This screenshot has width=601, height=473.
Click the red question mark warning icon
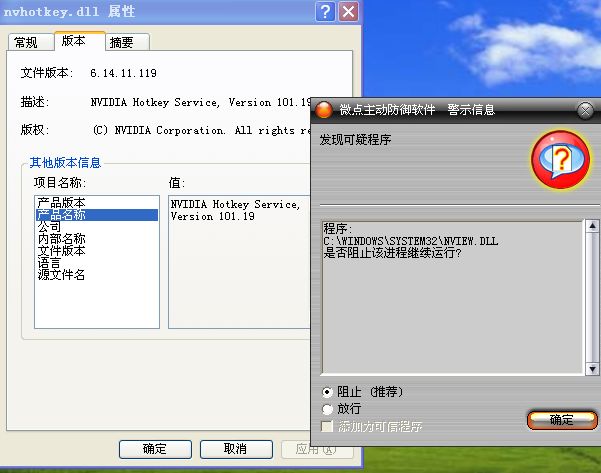coord(560,159)
